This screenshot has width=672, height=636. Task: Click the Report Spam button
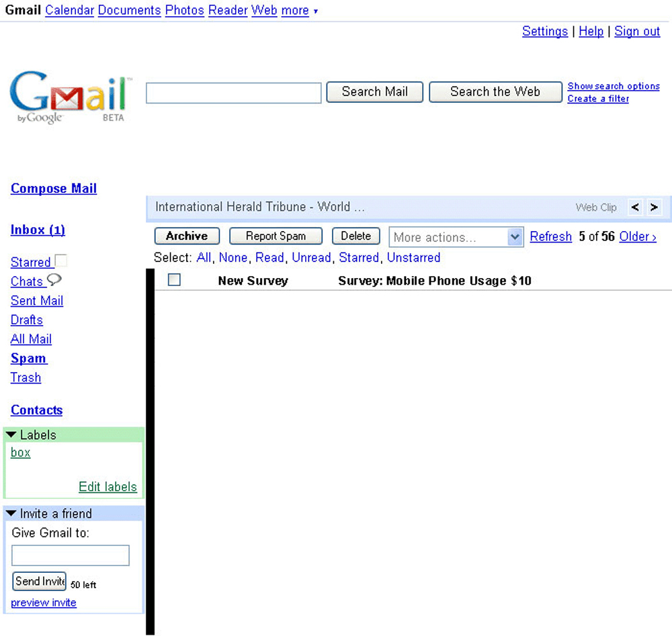point(276,236)
